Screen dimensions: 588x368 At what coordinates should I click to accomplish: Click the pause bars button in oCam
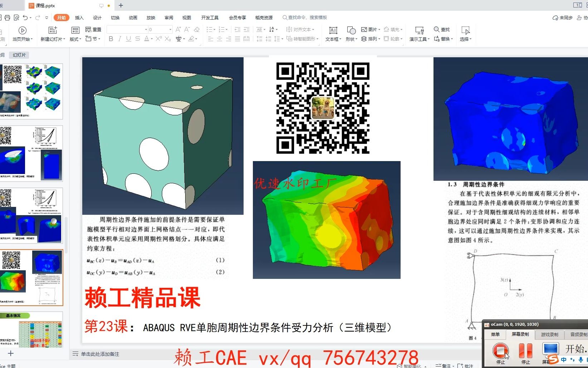click(525, 350)
